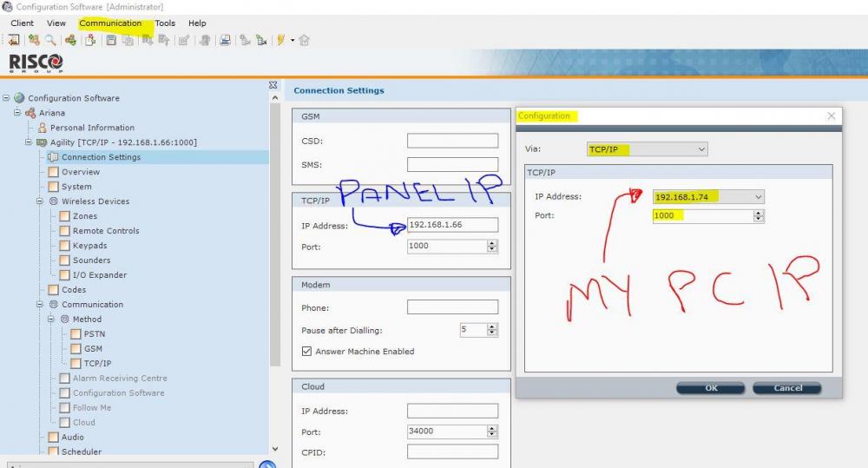Click the globe icon beside Configuration Software
Screen dimensions: 868x468
click(19, 98)
